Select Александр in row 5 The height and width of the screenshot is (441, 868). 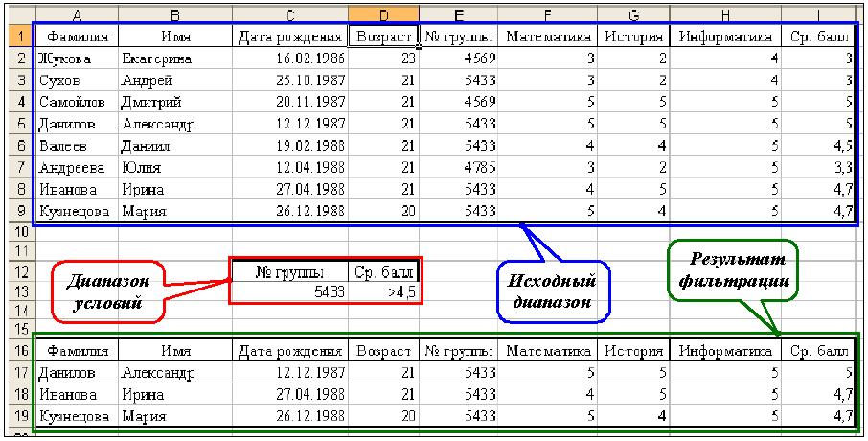[175, 124]
